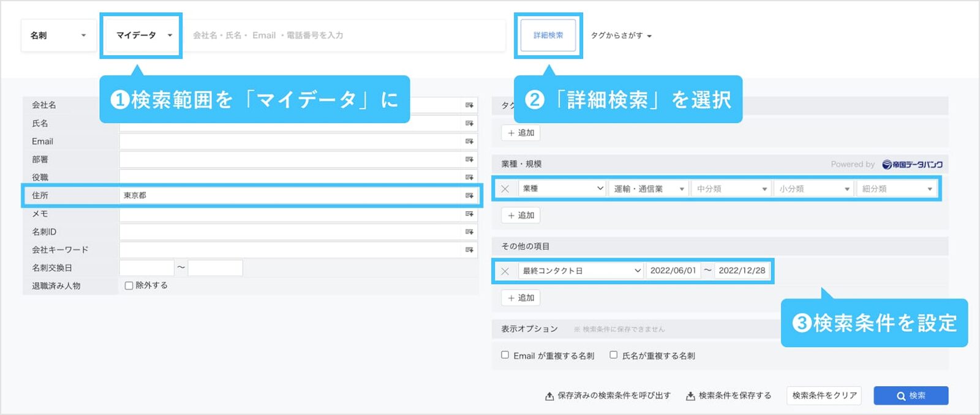Open the タグからさがす menu
This screenshot has height=415, width=980.
621,36
